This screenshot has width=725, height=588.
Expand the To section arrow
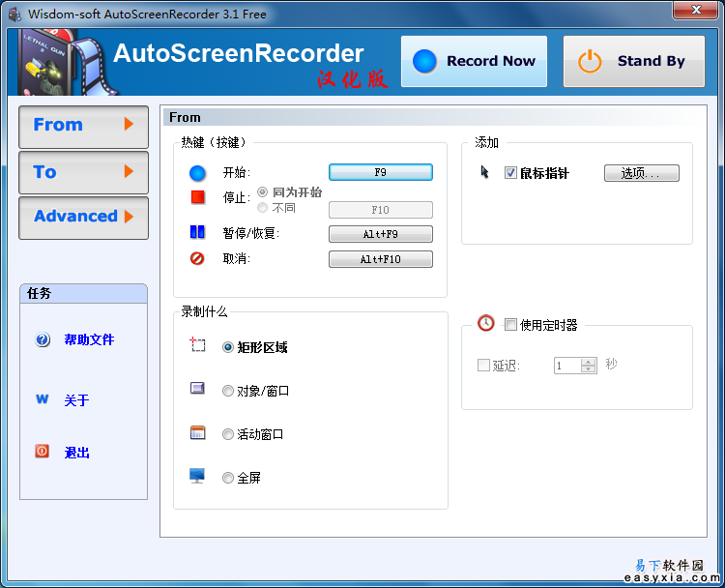click(129, 171)
